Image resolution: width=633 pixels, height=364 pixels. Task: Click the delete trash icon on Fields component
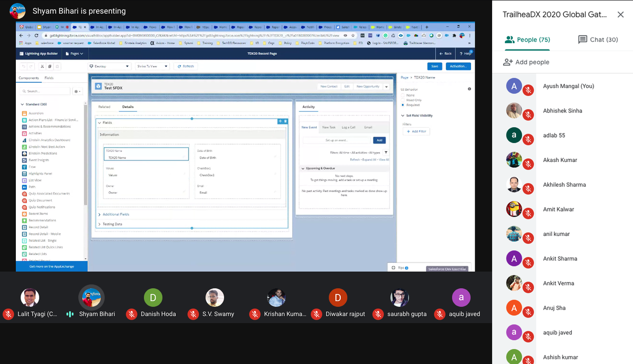tap(285, 121)
